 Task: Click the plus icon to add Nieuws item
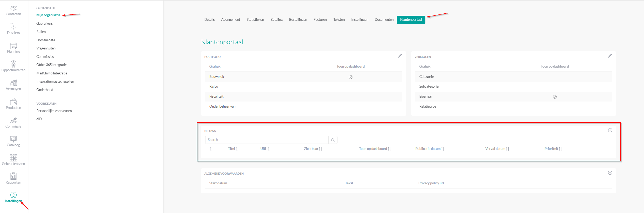tap(610, 130)
